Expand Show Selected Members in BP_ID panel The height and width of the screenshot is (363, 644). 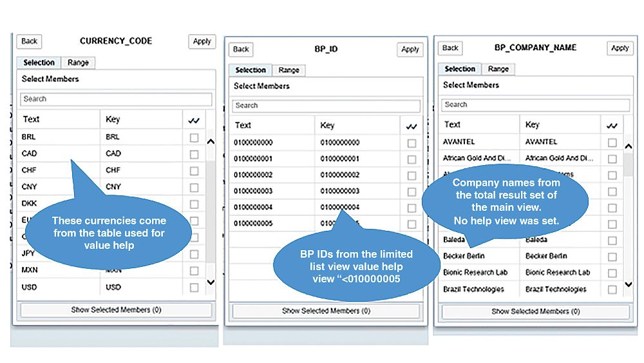point(326,311)
